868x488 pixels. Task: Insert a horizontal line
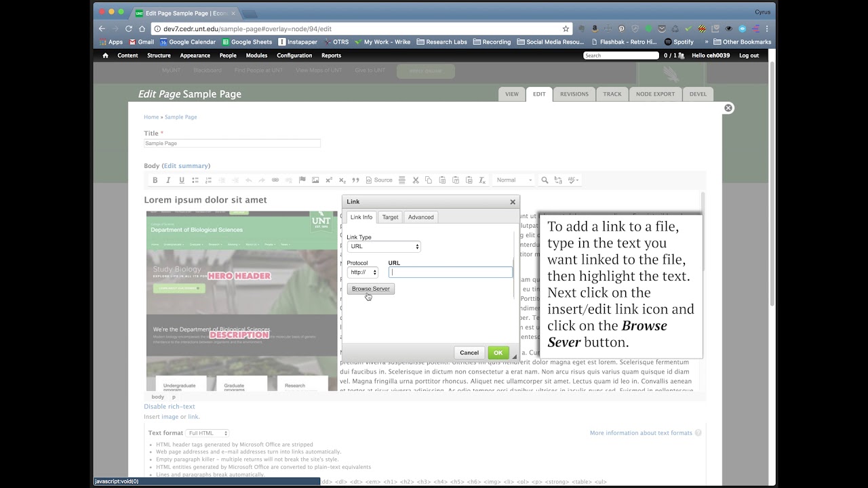coord(402,180)
